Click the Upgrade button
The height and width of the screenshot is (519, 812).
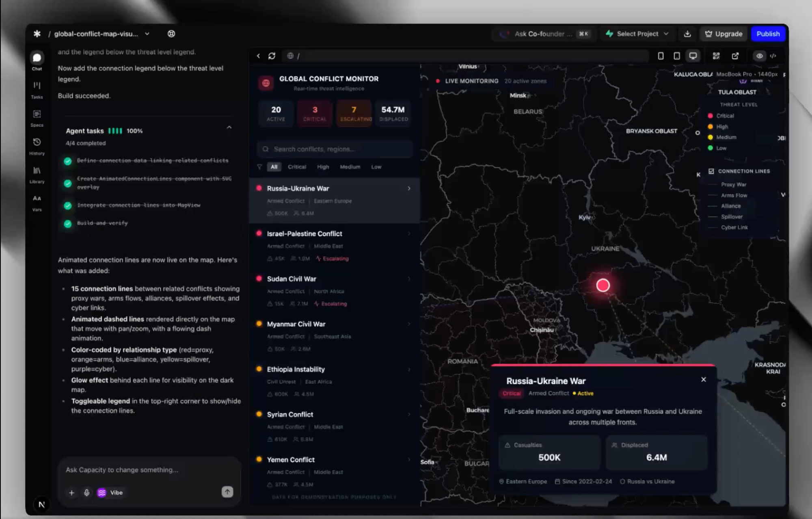(x=724, y=34)
